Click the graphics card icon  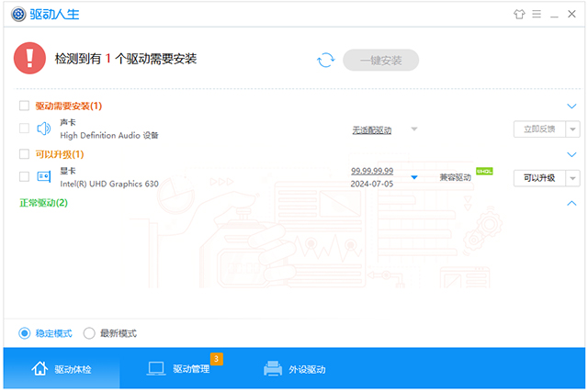pos(44,176)
